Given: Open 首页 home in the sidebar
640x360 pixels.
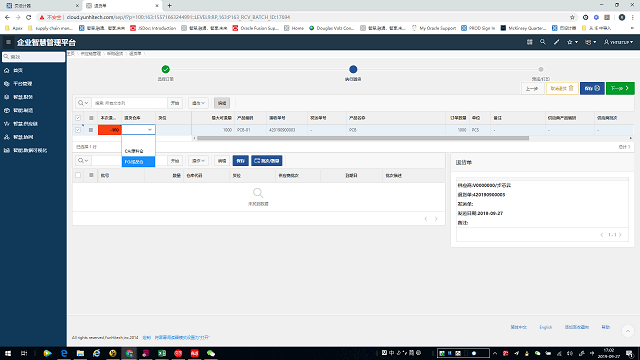Looking at the screenshot, I should [18, 71].
